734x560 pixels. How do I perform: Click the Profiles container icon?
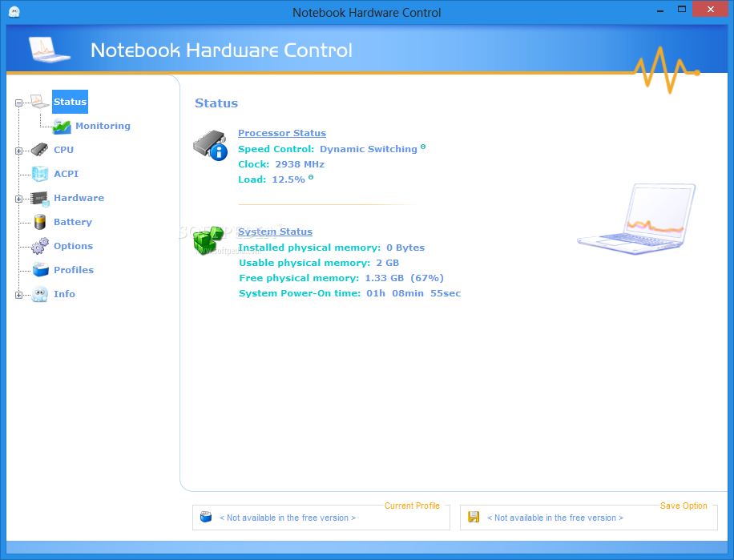[41, 269]
